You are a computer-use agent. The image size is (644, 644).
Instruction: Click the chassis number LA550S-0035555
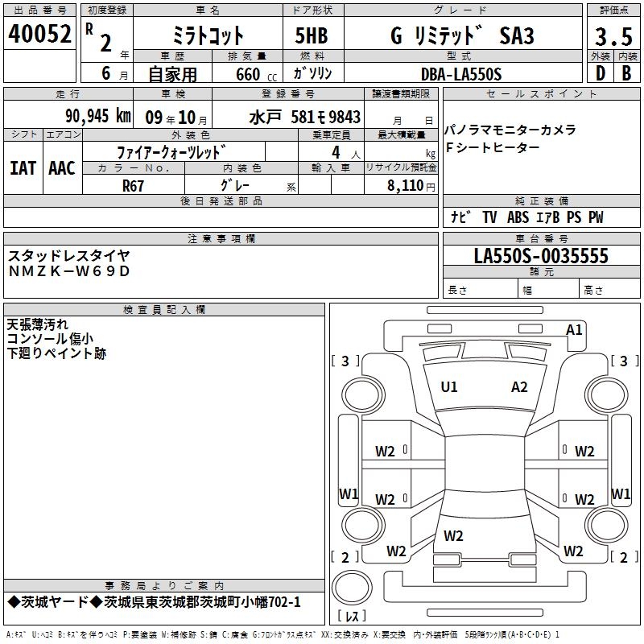click(x=541, y=256)
